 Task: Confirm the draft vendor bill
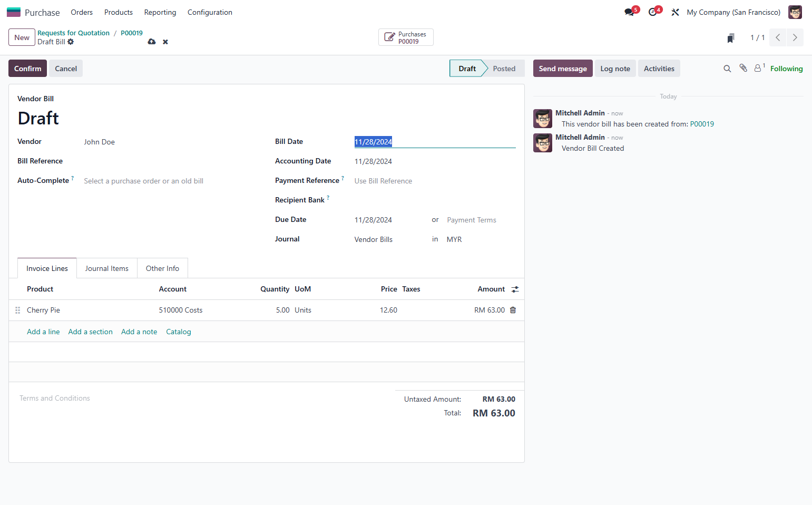click(27, 69)
